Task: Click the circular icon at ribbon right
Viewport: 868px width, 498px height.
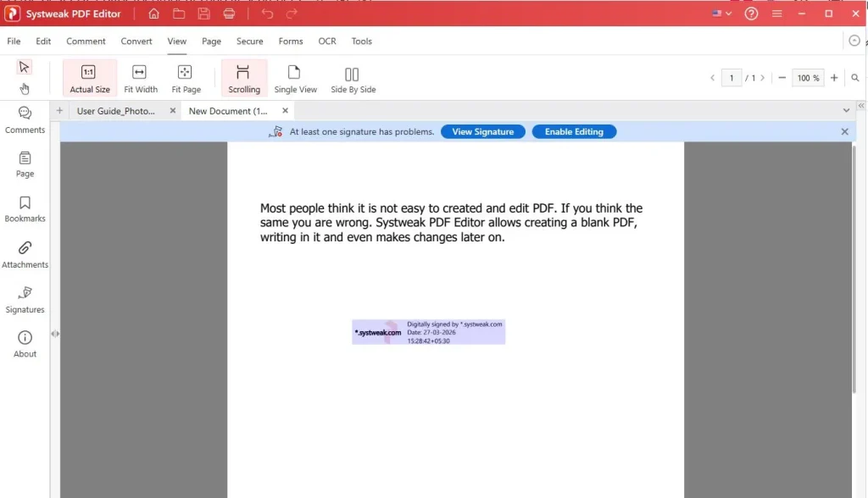Action: [854, 41]
